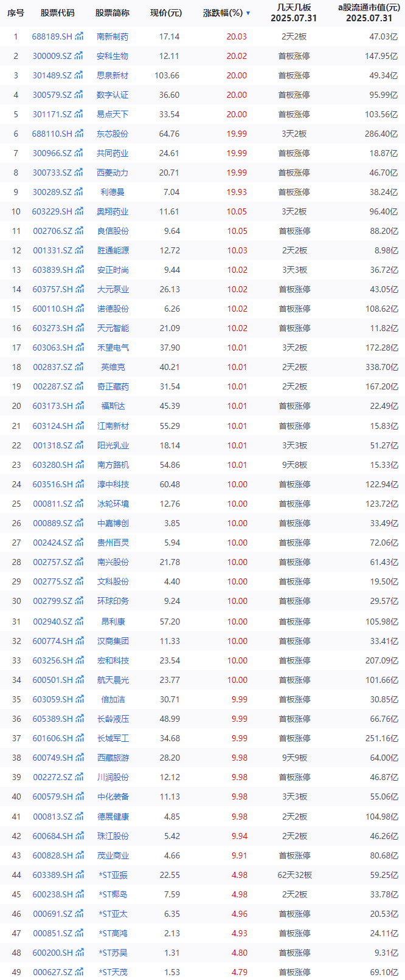Open chart icon beside 688189.SH
Screen dimensions: 405x980
[79, 36]
